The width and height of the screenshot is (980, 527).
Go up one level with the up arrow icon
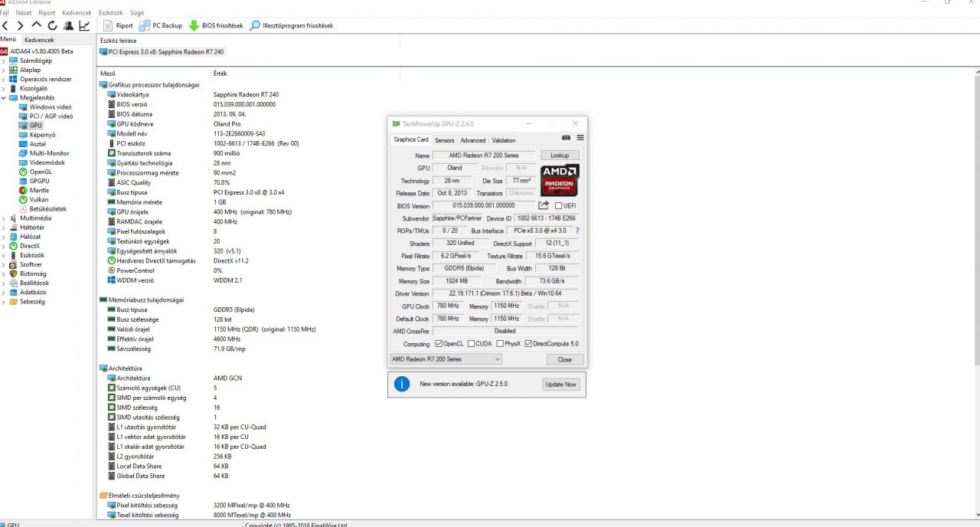[37, 25]
